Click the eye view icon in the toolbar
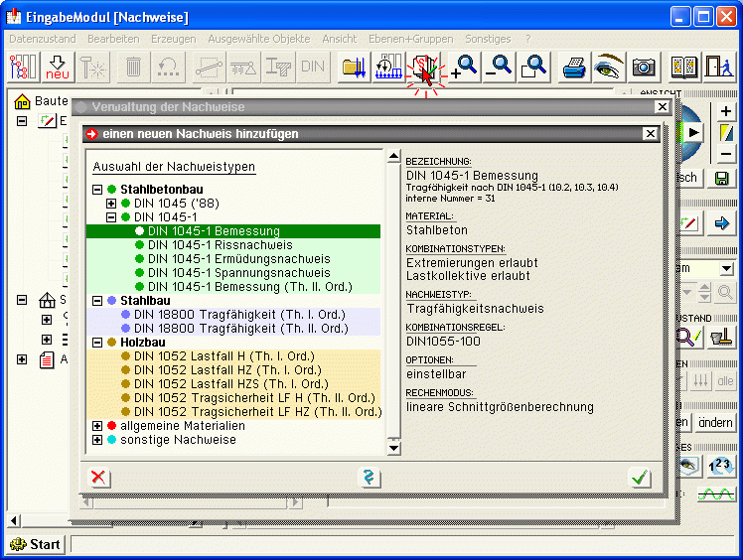This screenshot has width=743, height=560. point(608,67)
